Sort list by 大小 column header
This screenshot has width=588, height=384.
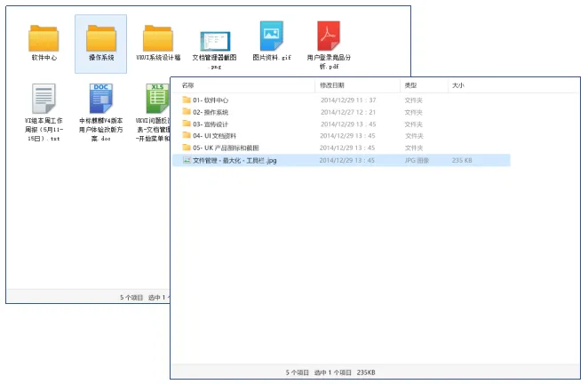457,85
